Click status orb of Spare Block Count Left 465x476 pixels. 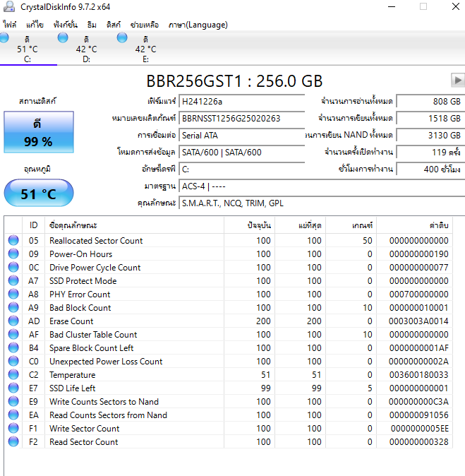[13, 347]
